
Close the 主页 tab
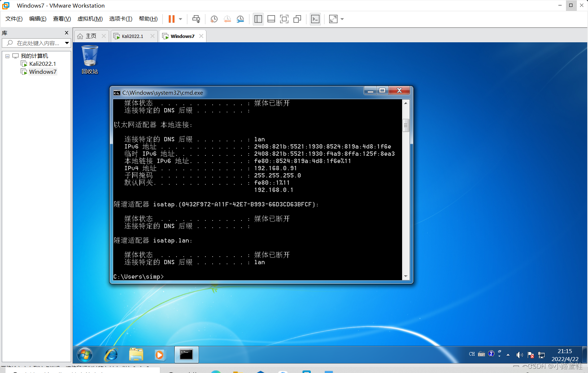[104, 36]
